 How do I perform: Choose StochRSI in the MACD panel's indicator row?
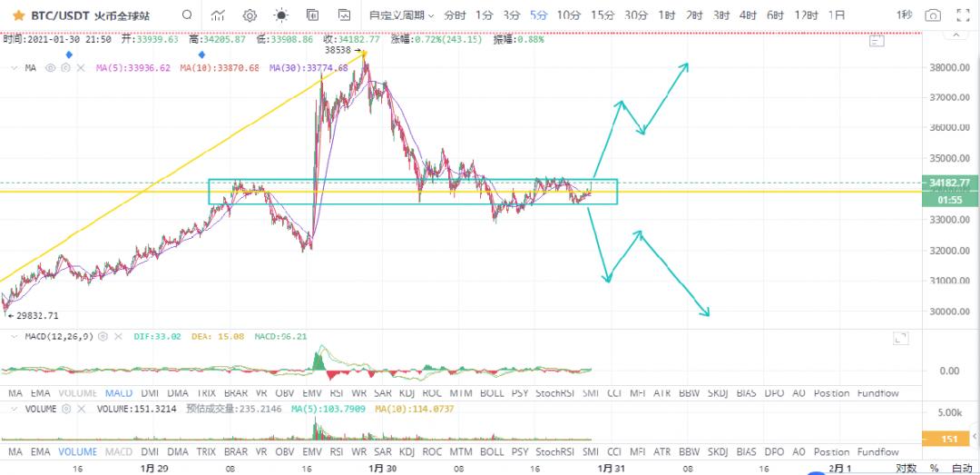tap(555, 393)
